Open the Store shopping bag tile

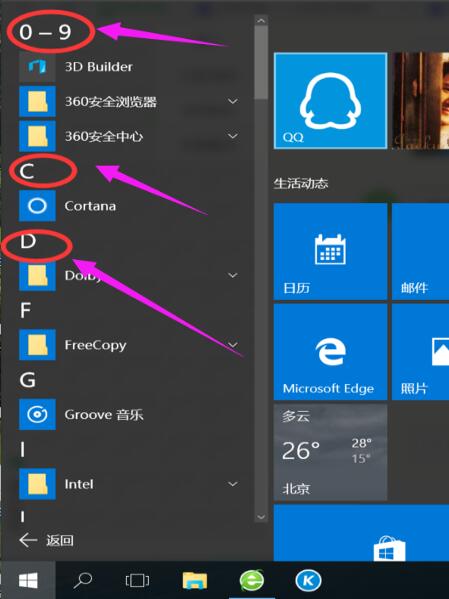[x=389, y=549]
